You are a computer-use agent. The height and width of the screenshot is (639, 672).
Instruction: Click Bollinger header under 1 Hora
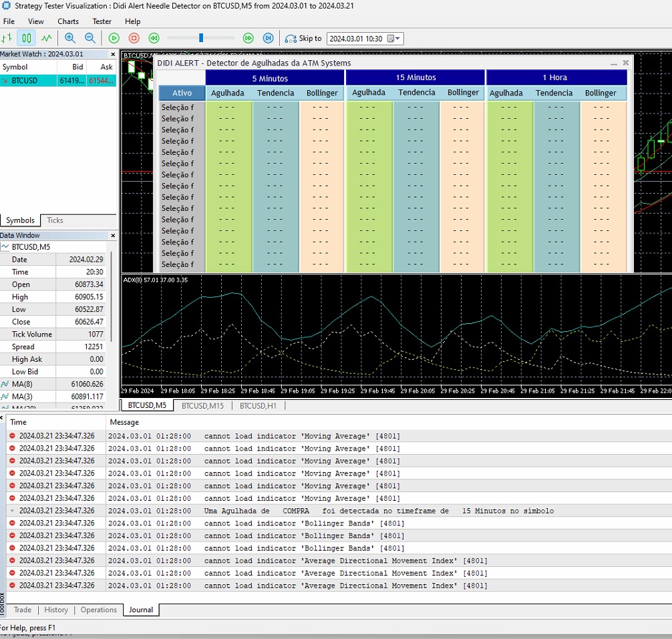[x=601, y=93]
